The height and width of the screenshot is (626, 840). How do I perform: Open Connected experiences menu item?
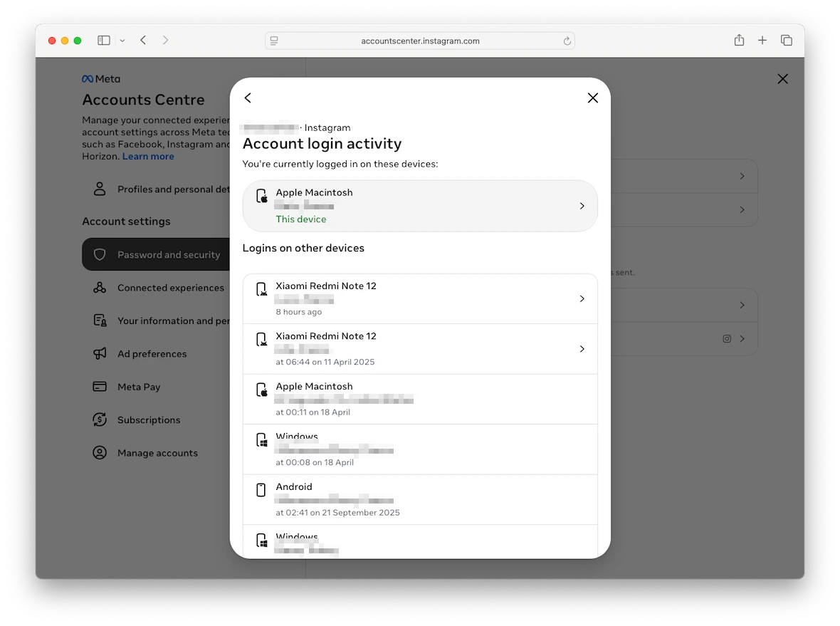coord(156,288)
